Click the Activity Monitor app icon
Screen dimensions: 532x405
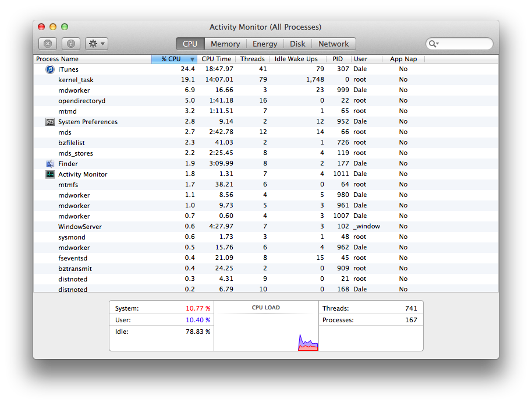click(x=50, y=174)
